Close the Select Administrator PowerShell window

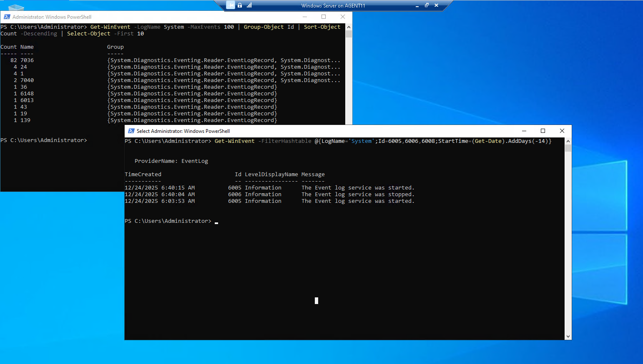point(562,131)
